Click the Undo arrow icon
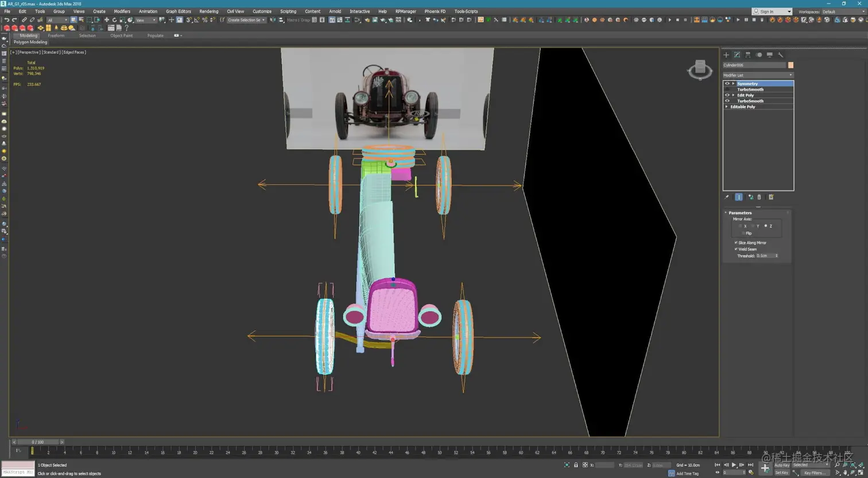The image size is (868, 478). [x=7, y=20]
